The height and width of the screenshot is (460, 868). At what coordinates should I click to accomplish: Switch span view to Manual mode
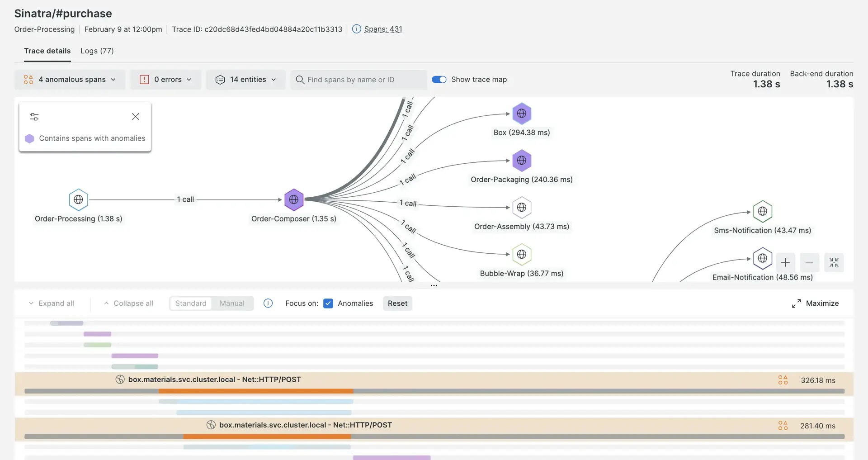232,304
